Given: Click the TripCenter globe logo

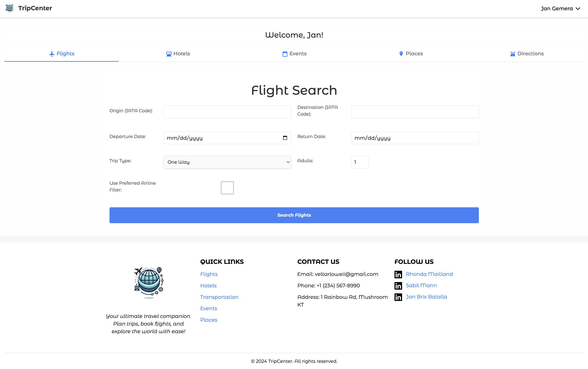Looking at the screenshot, I should (10, 8).
